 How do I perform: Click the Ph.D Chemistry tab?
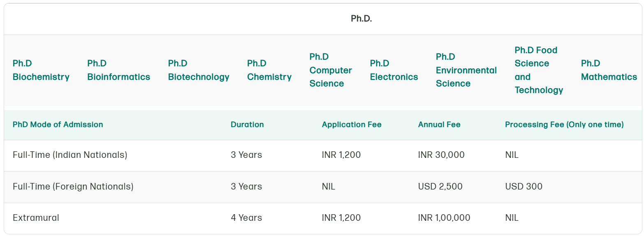point(269,70)
